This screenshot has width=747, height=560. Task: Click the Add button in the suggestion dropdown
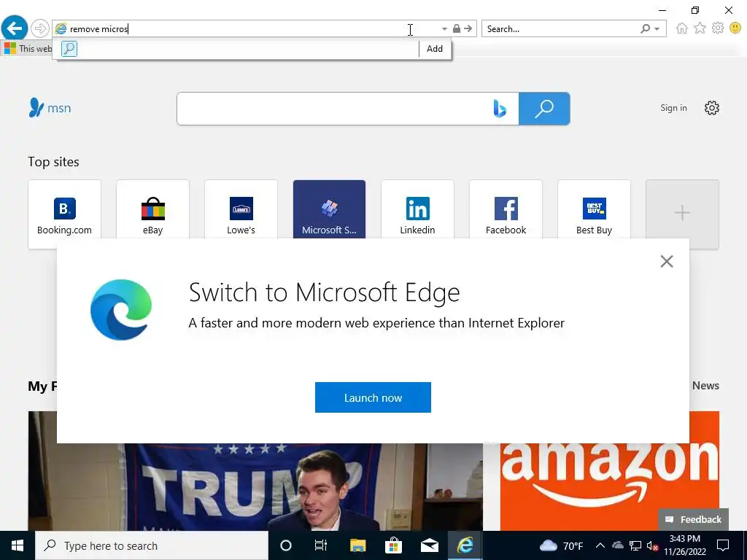point(435,49)
